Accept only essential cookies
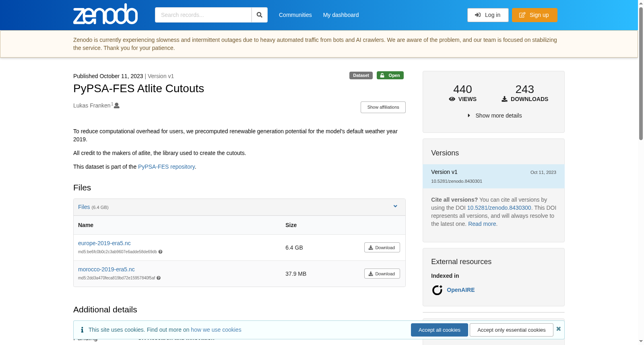The height and width of the screenshot is (345, 644). click(x=512, y=330)
